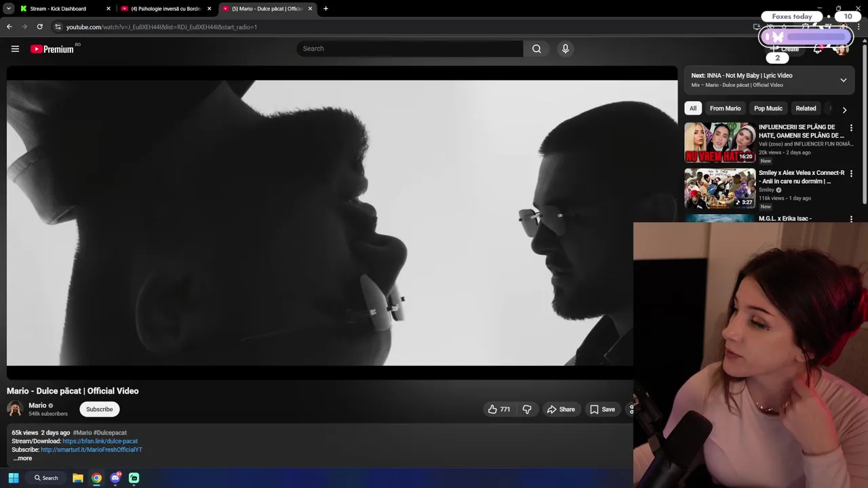Viewport: 868px width, 488px height.
Task: Open options for M.G.L. x Erika Isac video
Action: (x=851, y=219)
